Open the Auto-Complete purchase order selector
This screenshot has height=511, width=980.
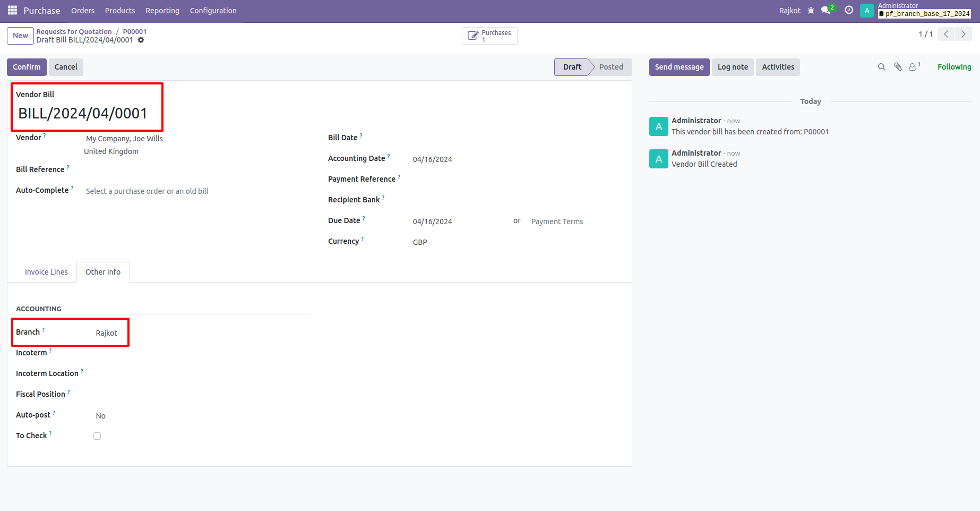(147, 191)
